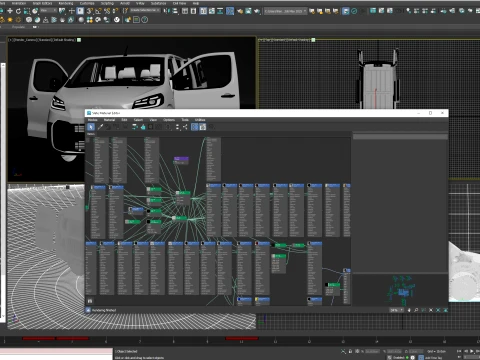480x360 pixels.
Task: Click the Use Pivot Point Center icon
Action: tap(63, 11)
